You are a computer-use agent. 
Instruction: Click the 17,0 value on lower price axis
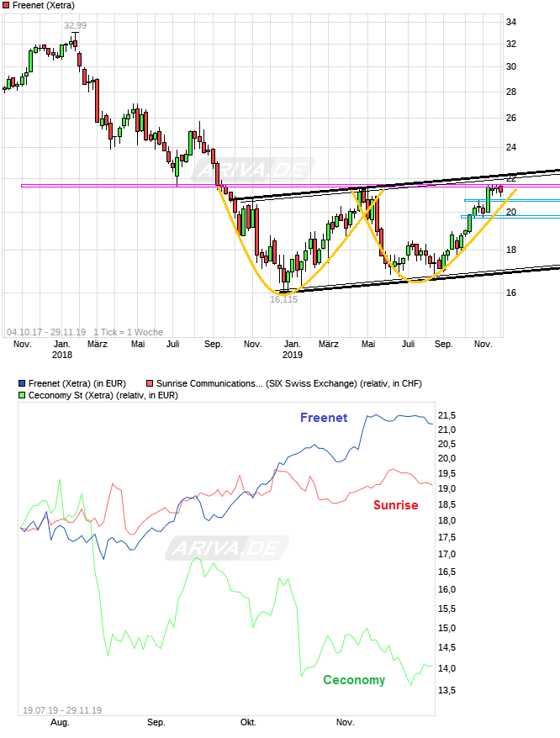click(x=447, y=555)
